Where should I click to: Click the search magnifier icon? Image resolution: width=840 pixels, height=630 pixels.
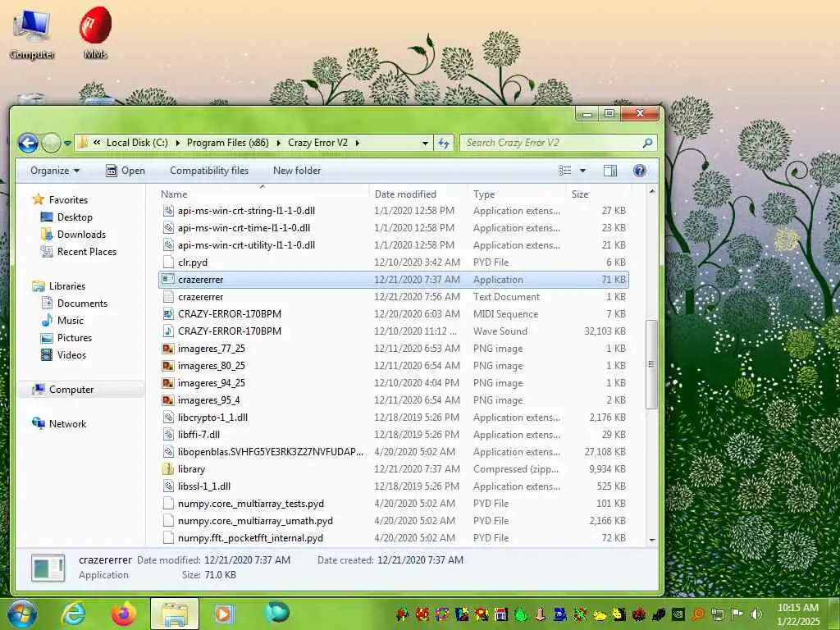tap(647, 143)
